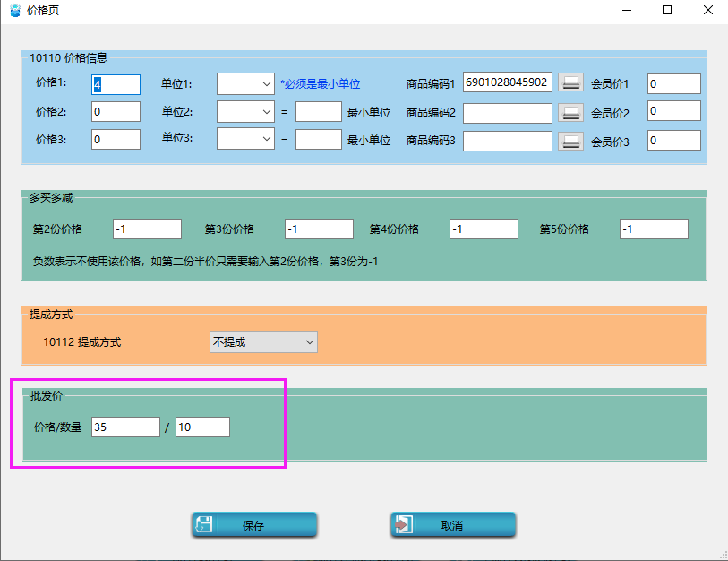Click scanner icon next to 商品编码3
Image resolution: width=728 pixels, height=561 pixels.
(570, 141)
